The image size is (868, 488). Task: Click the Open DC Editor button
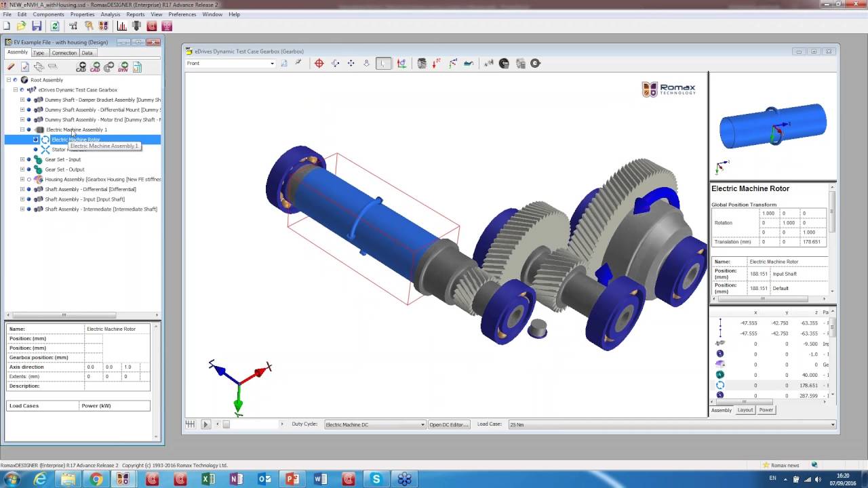(448, 424)
